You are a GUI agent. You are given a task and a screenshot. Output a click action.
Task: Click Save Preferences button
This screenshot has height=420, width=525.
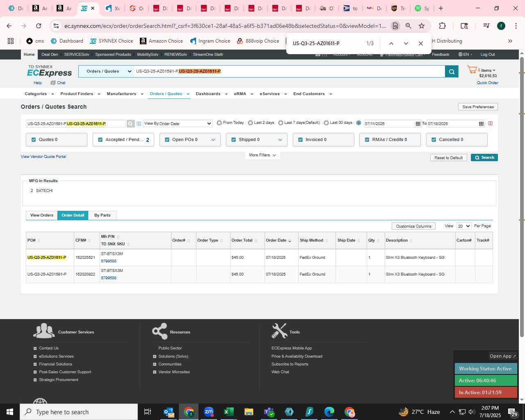click(478, 107)
